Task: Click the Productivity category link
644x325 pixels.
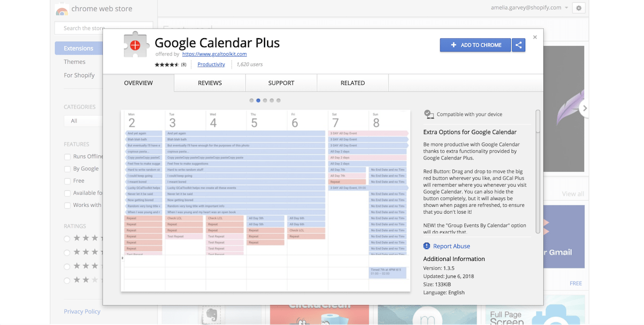Action: tap(211, 65)
